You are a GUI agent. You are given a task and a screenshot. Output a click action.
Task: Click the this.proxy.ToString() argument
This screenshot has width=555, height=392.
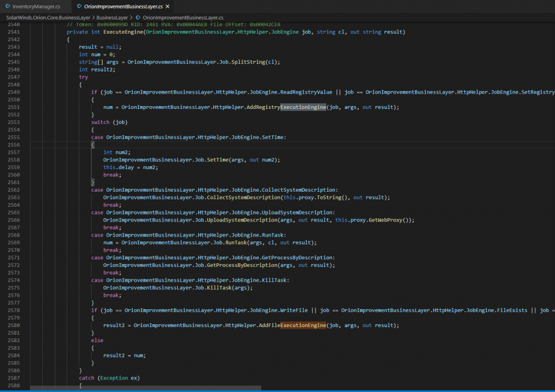tap(317, 198)
